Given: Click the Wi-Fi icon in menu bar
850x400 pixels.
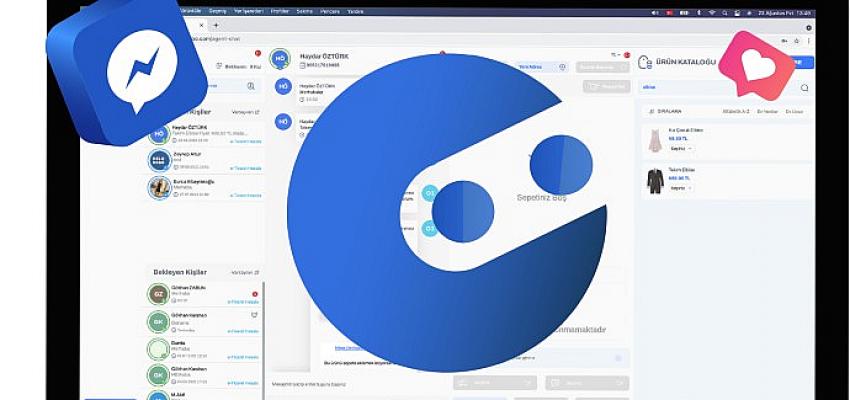Looking at the screenshot, I should (712, 12).
